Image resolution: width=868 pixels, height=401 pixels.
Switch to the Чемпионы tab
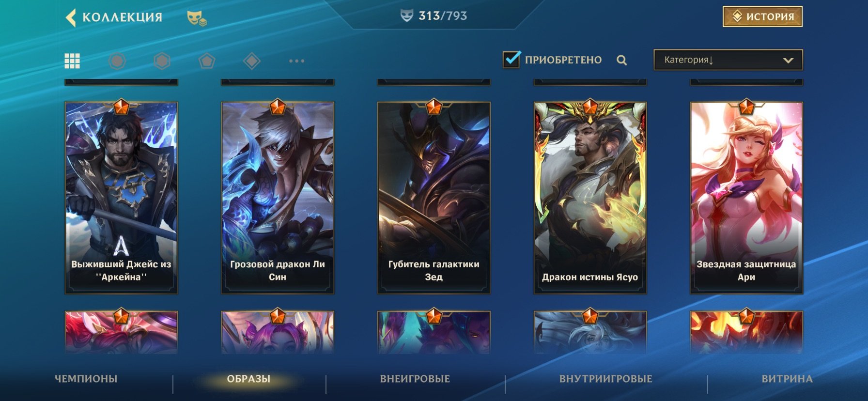tap(86, 379)
